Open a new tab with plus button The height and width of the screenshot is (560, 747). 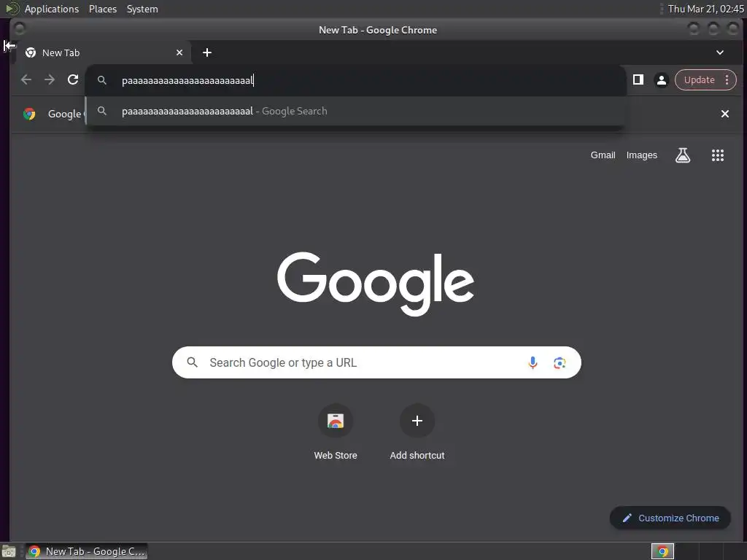206,52
